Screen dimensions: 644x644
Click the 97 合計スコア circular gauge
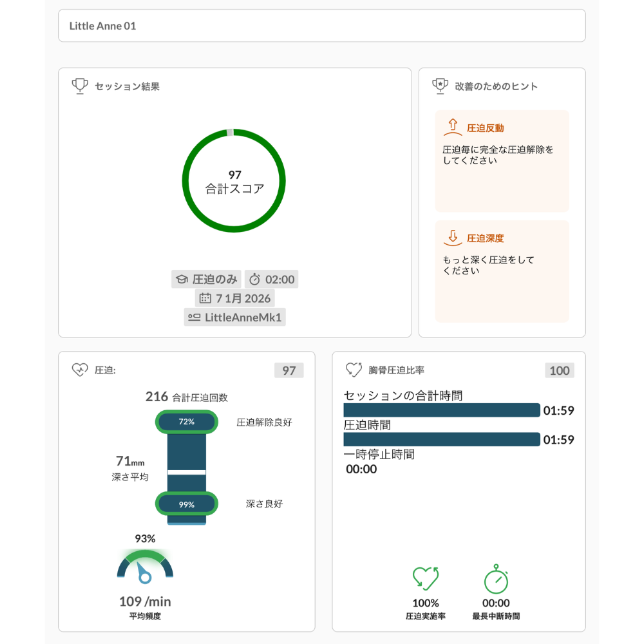tap(234, 180)
